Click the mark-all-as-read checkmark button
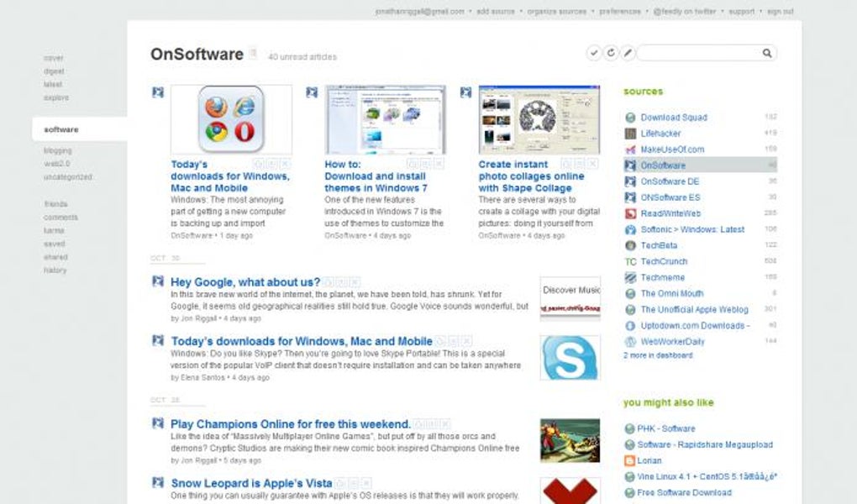Viewport: 857px width, 504px height. tap(594, 53)
